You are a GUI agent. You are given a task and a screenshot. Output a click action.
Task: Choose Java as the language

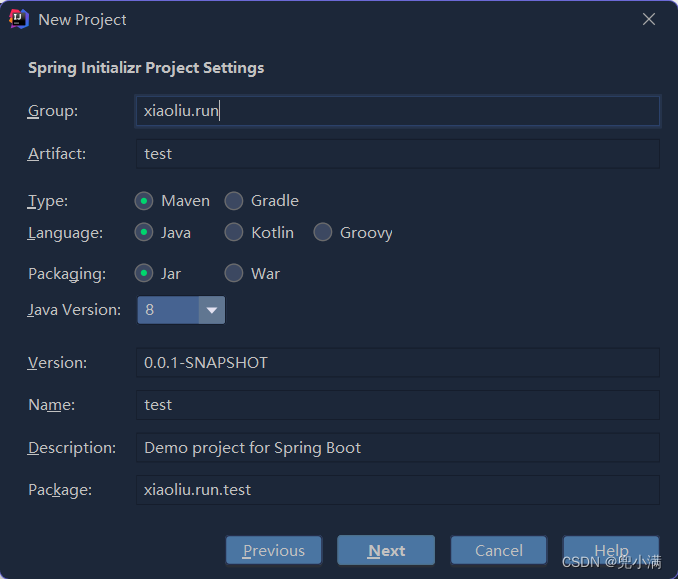pos(144,233)
